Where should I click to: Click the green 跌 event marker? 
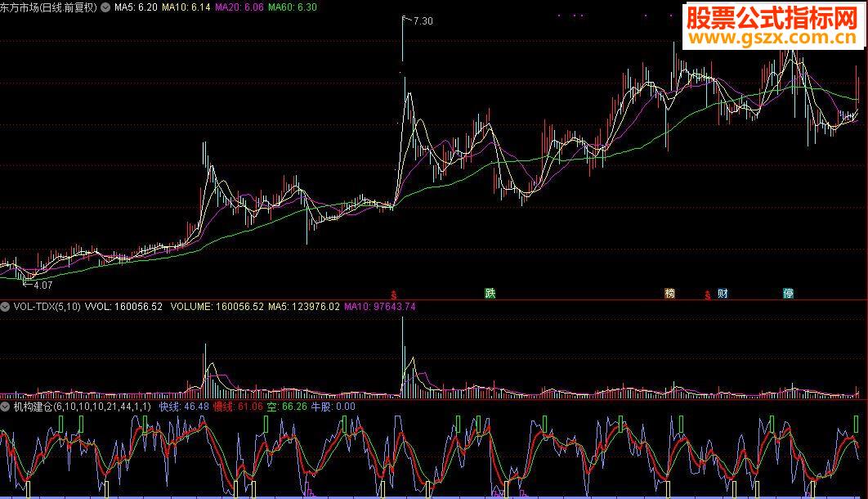pos(490,293)
